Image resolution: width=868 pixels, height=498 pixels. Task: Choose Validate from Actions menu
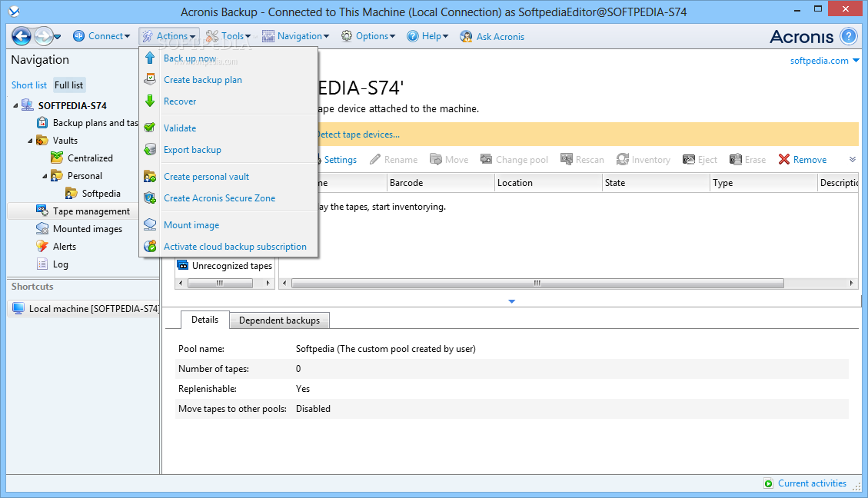(180, 128)
